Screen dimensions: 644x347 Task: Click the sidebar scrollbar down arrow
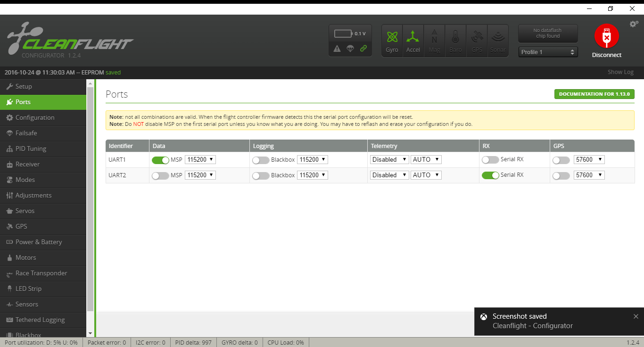pos(91,333)
